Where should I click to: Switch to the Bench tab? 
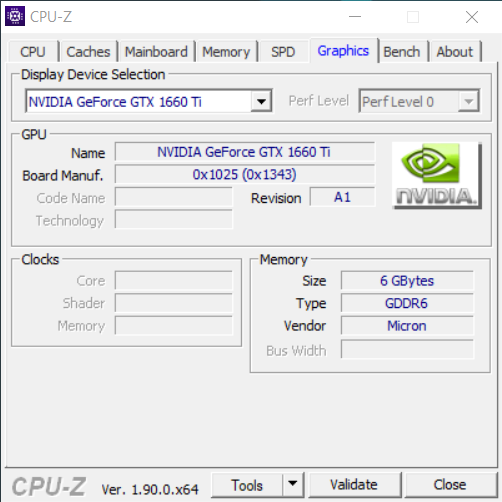tap(402, 52)
